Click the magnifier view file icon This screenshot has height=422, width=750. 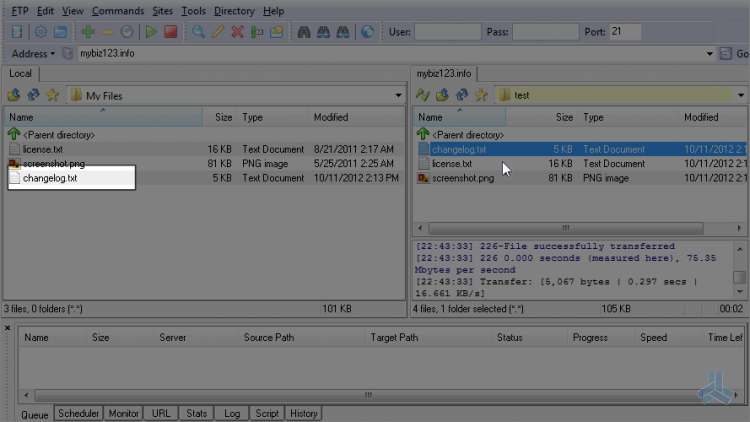pos(198,32)
